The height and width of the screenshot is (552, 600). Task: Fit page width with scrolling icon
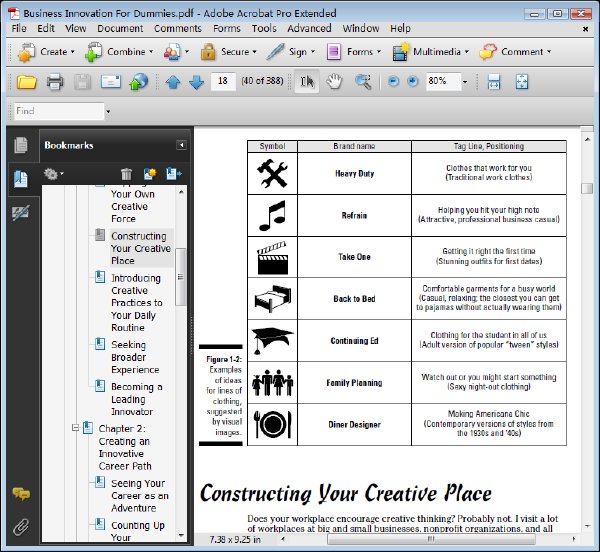(x=494, y=81)
